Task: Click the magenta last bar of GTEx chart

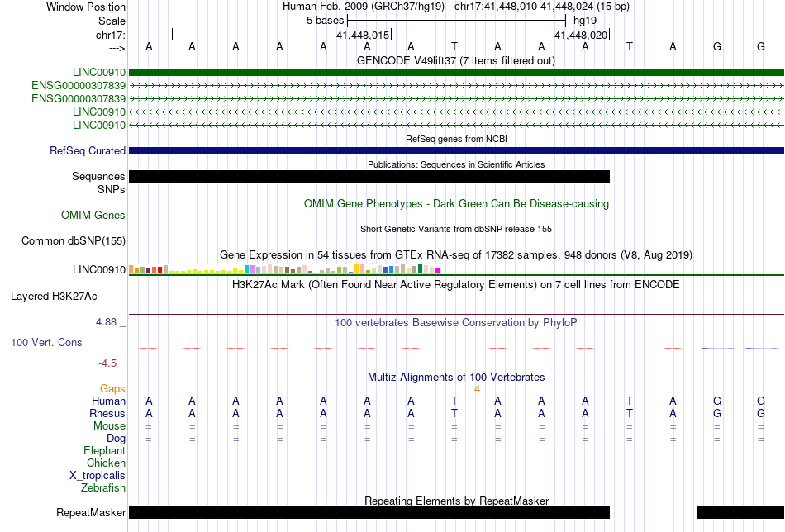Action: click(438, 271)
